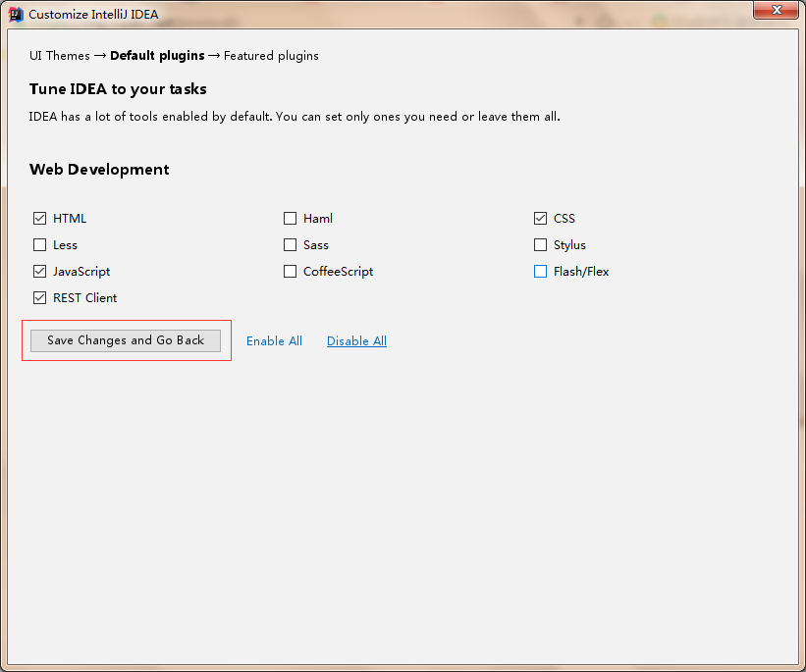Tick the Stylus checkbox

(x=540, y=245)
